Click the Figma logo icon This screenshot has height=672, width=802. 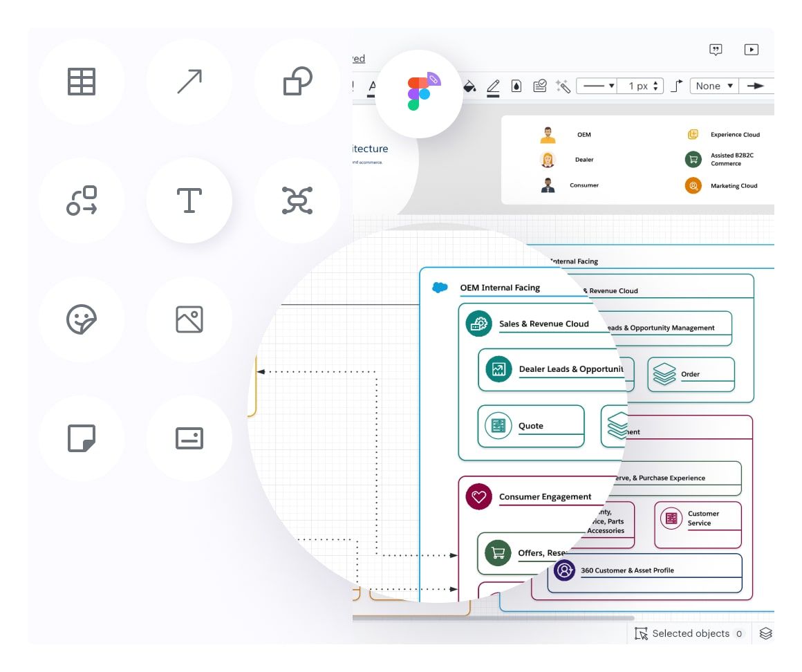[419, 93]
